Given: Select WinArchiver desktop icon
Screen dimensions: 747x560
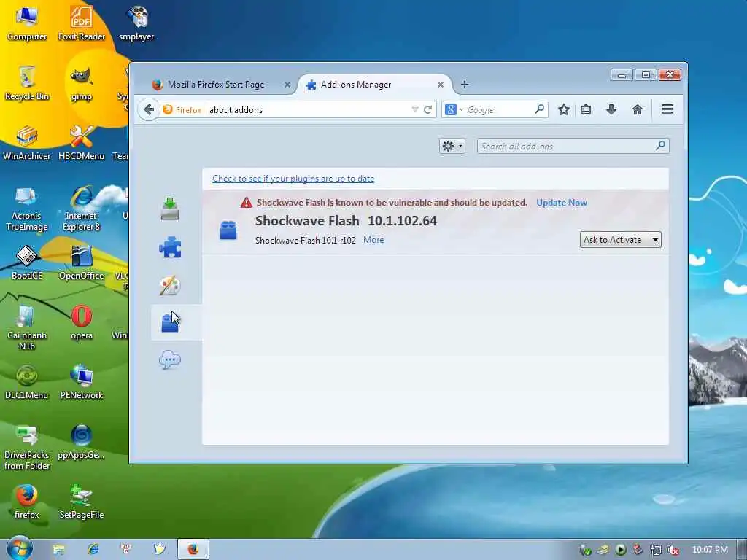Looking at the screenshot, I should point(27,142).
